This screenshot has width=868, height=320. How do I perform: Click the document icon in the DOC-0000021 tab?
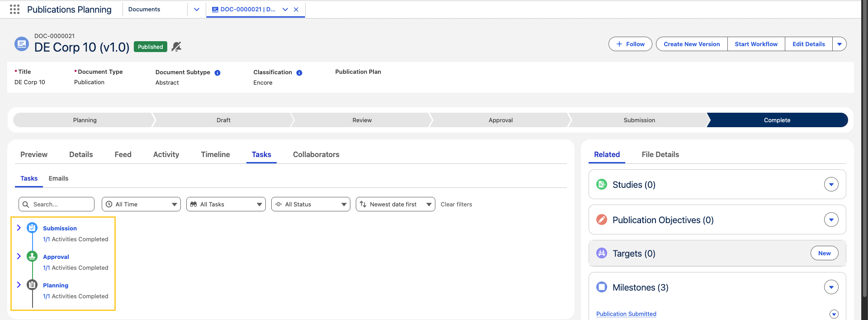coord(215,9)
